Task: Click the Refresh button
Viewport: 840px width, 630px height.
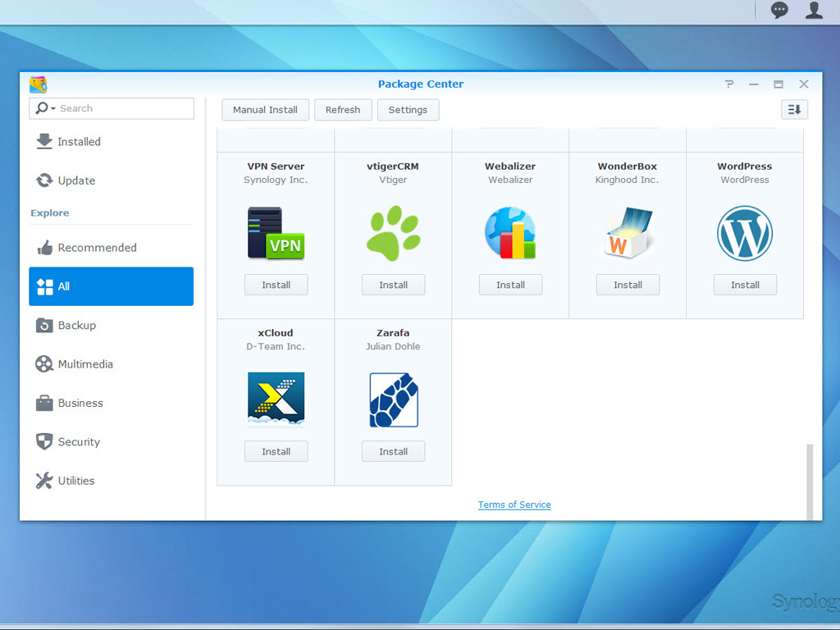Action: click(x=343, y=110)
